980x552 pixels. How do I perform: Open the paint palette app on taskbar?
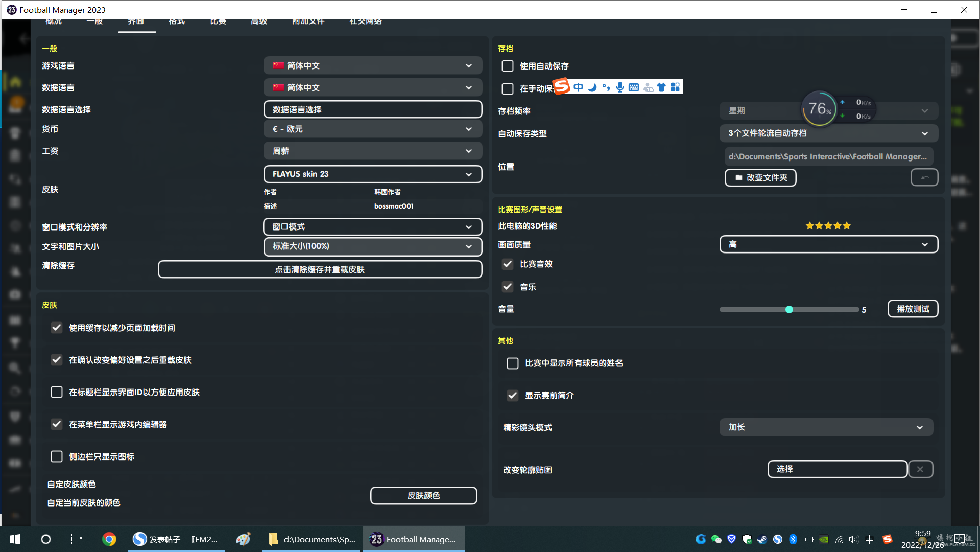pos(243,539)
